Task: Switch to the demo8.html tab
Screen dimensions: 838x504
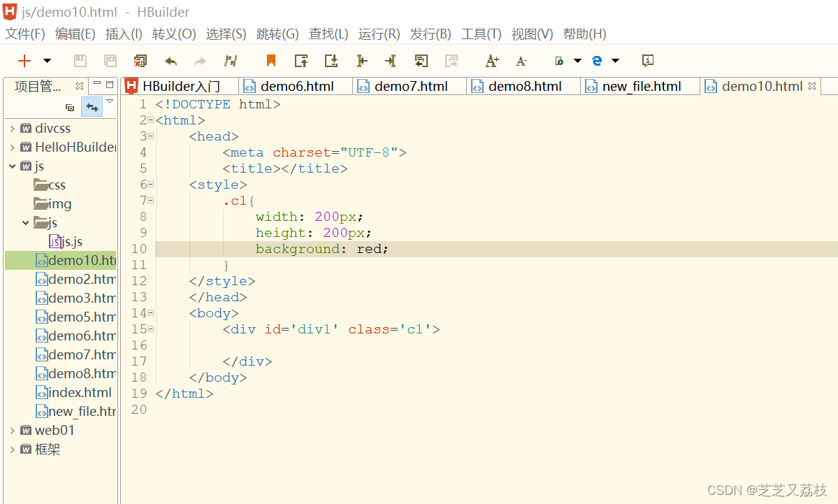Action: coord(524,86)
